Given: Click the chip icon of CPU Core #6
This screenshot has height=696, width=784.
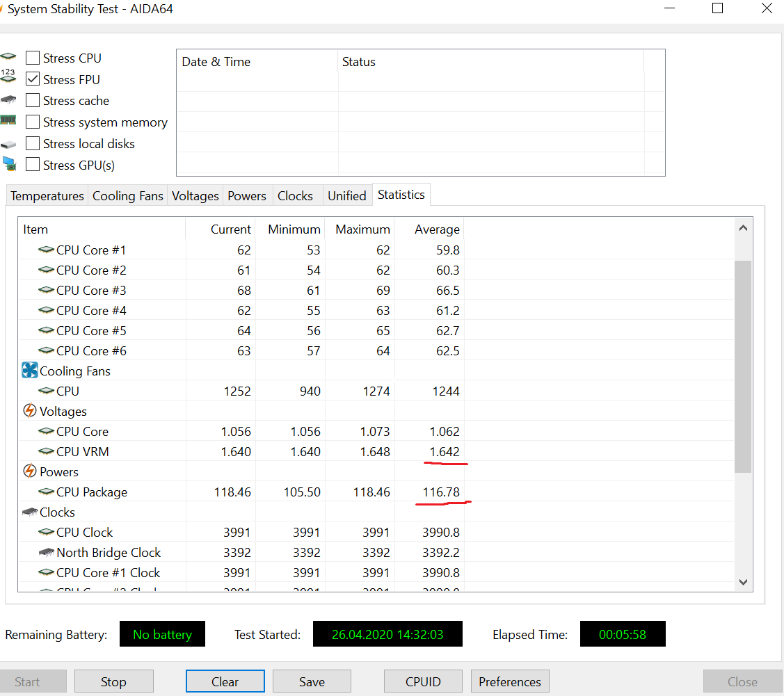Looking at the screenshot, I should [x=46, y=350].
